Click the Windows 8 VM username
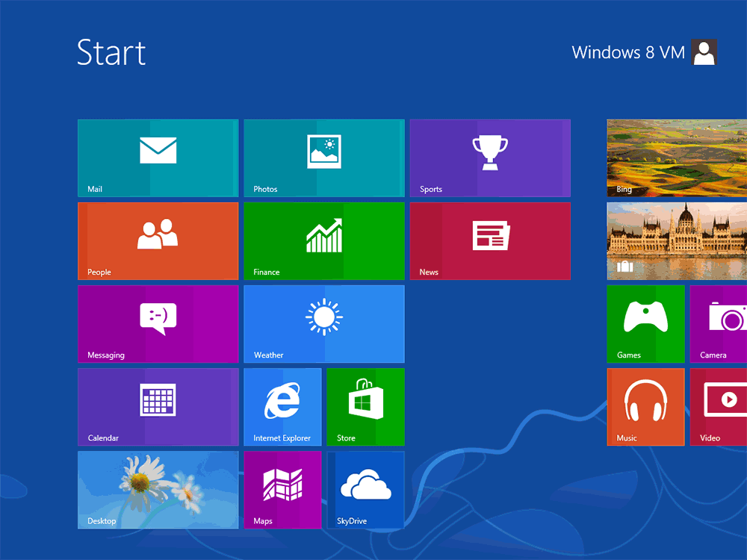This screenshot has width=747, height=560. point(628,52)
